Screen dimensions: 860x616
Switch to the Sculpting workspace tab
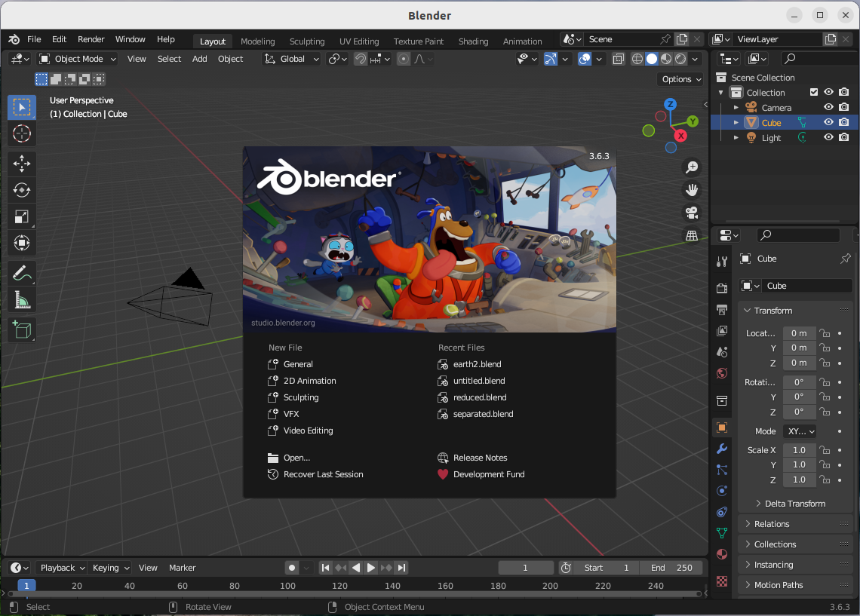point(307,41)
